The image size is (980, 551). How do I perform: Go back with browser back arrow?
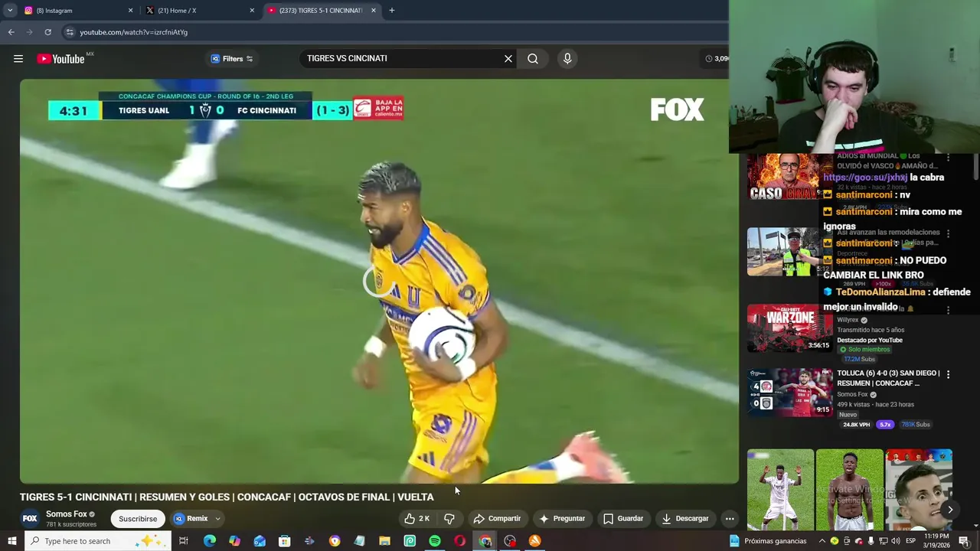point(11,32)
